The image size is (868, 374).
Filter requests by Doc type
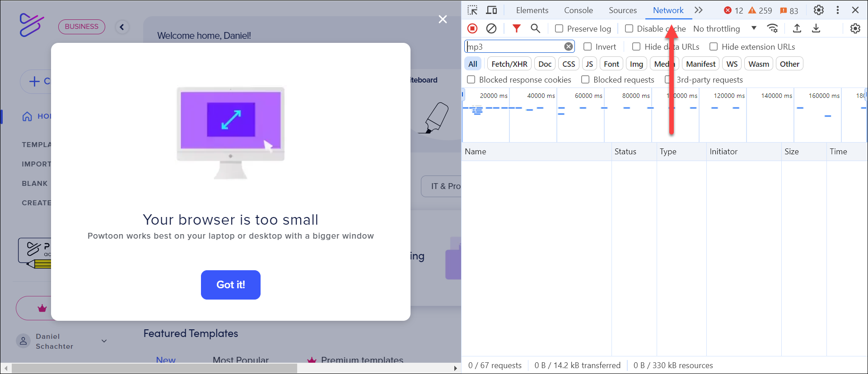545,64
